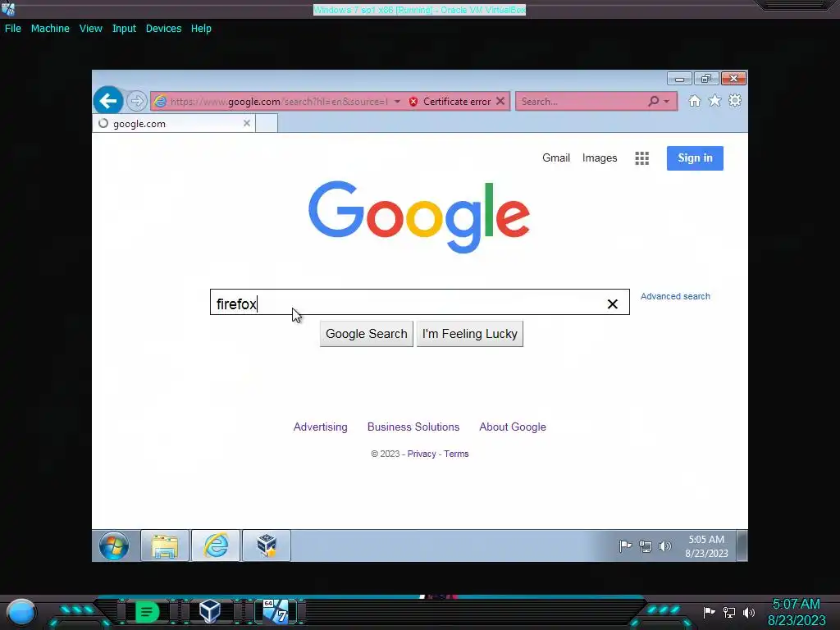Open the Devices menu
The image size is (840, 630).
(x=163, y=29)
